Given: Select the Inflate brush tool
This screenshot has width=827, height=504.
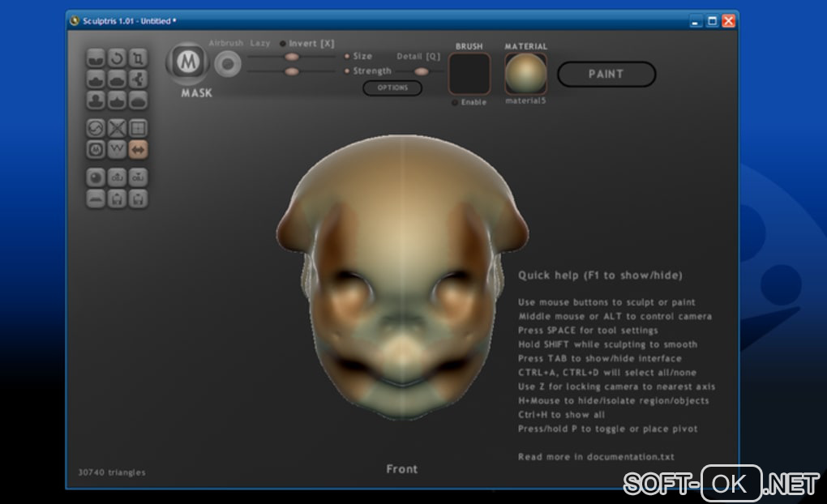Looking at the screenshot, I should pos(96,100).
